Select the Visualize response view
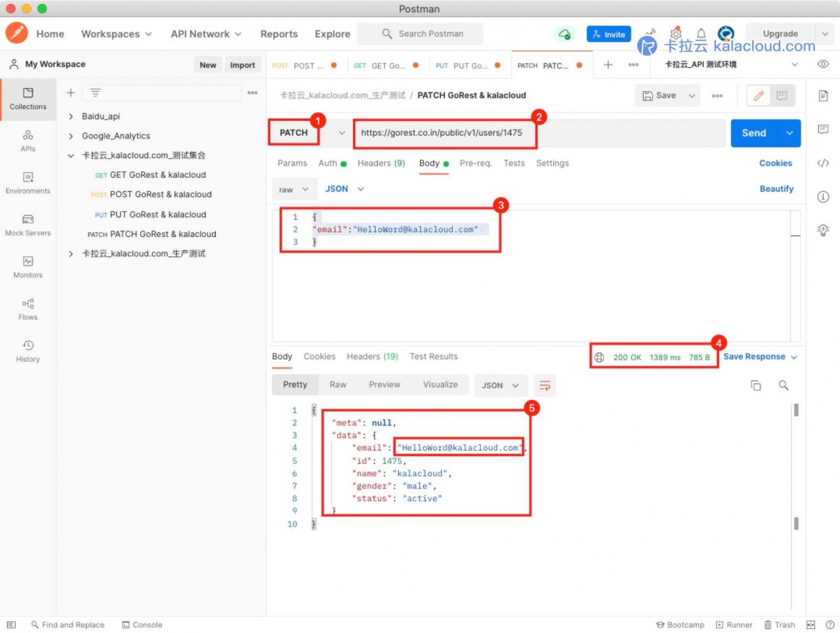 coord(440,385)
